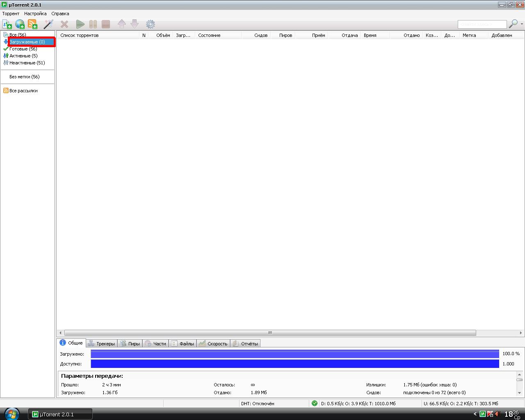Sort by the Объём column header
525x420 pixels.
(x=160, y=35)
